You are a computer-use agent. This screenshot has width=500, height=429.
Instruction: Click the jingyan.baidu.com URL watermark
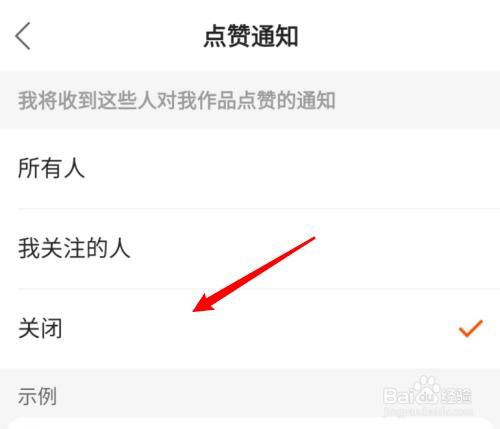(428, 411)
